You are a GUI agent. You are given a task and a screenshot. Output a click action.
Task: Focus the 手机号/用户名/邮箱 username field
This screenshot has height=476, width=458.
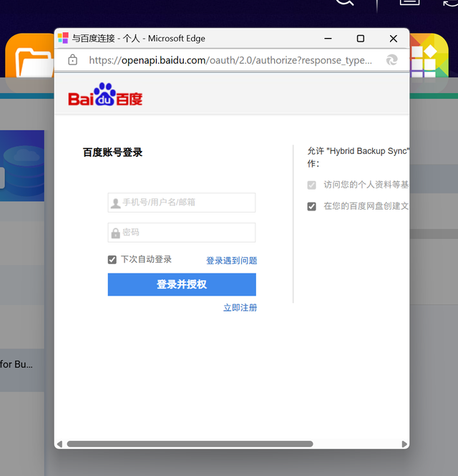pos(182,203)
